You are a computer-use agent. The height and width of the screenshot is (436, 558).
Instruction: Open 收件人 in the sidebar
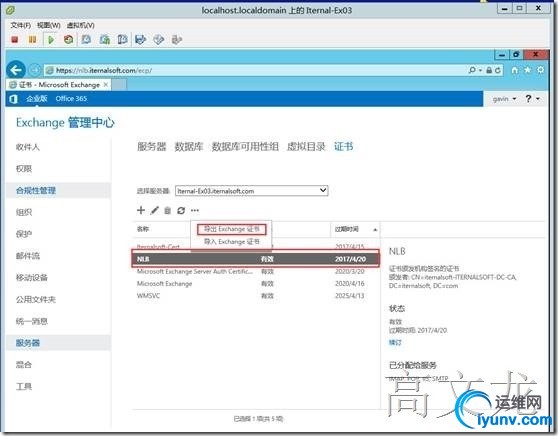[28, 147]
